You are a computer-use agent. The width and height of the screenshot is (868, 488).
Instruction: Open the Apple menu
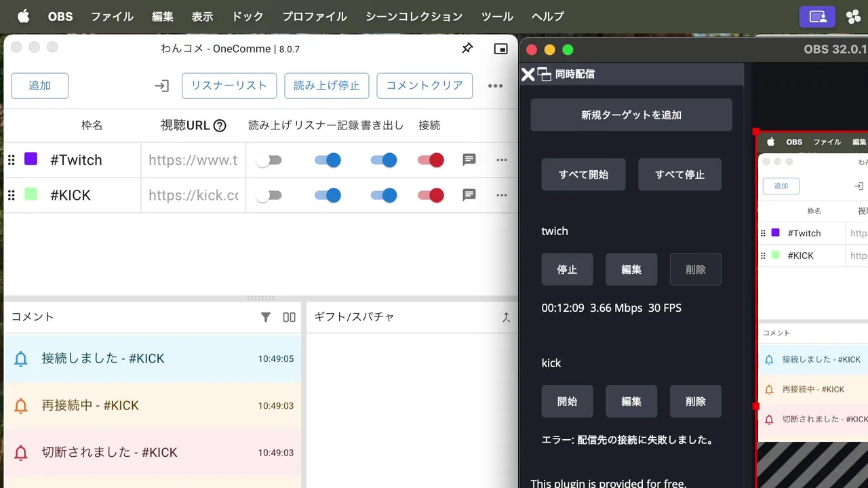click(24, 16)
